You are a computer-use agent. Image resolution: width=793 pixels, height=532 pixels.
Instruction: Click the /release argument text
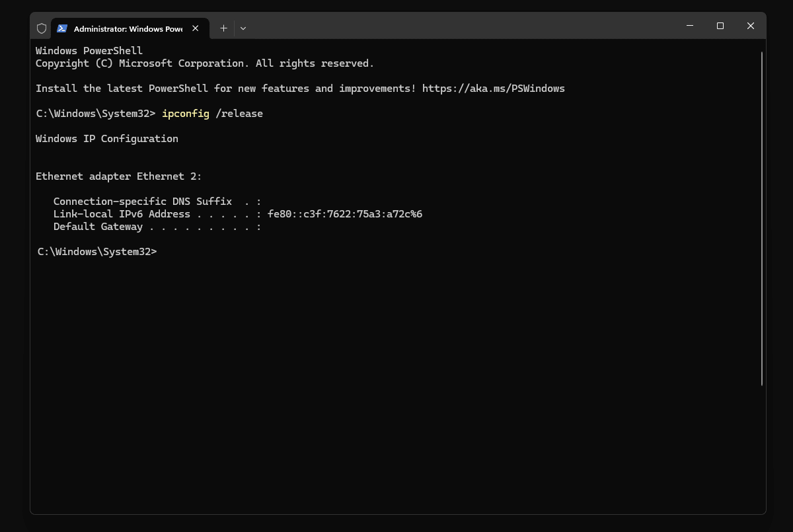click(239, 114)
